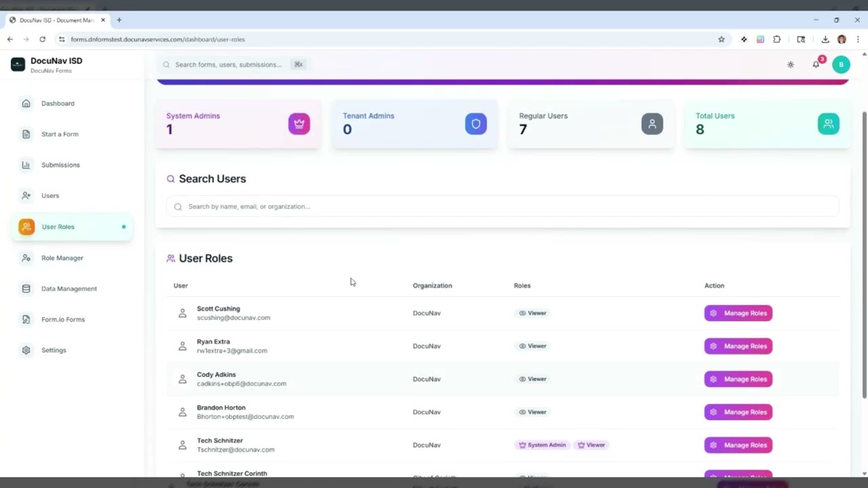Click Manage Roles for Brandon Horton
Screen dimensions: 868x488
click(738, 412)
